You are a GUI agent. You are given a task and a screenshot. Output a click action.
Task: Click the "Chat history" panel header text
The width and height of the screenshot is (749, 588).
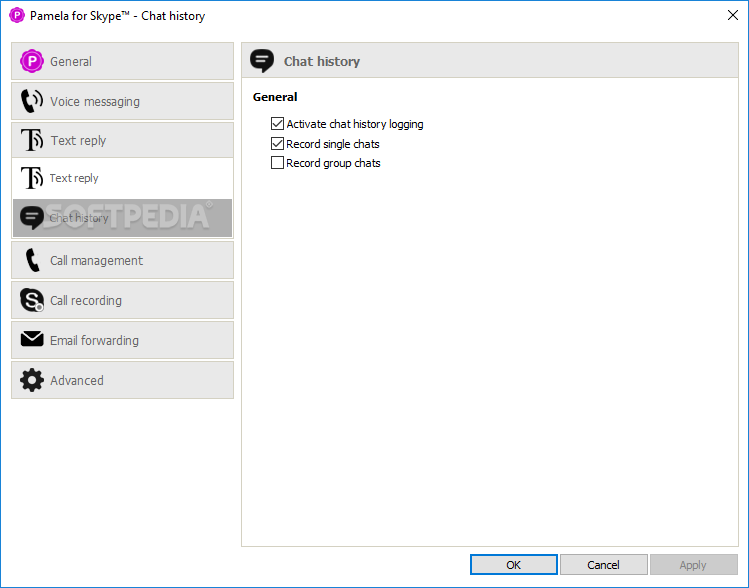[x=322, y=61]
